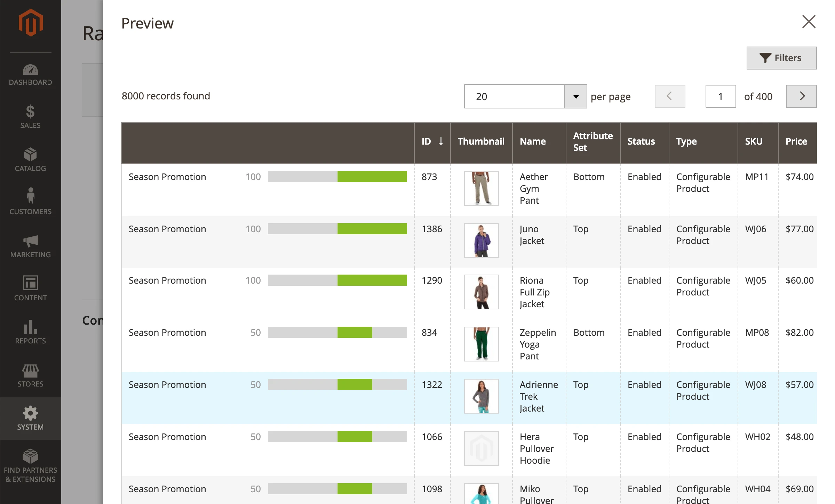Open System section icon
The image size is (835, 504).
[x=30, y=416]
